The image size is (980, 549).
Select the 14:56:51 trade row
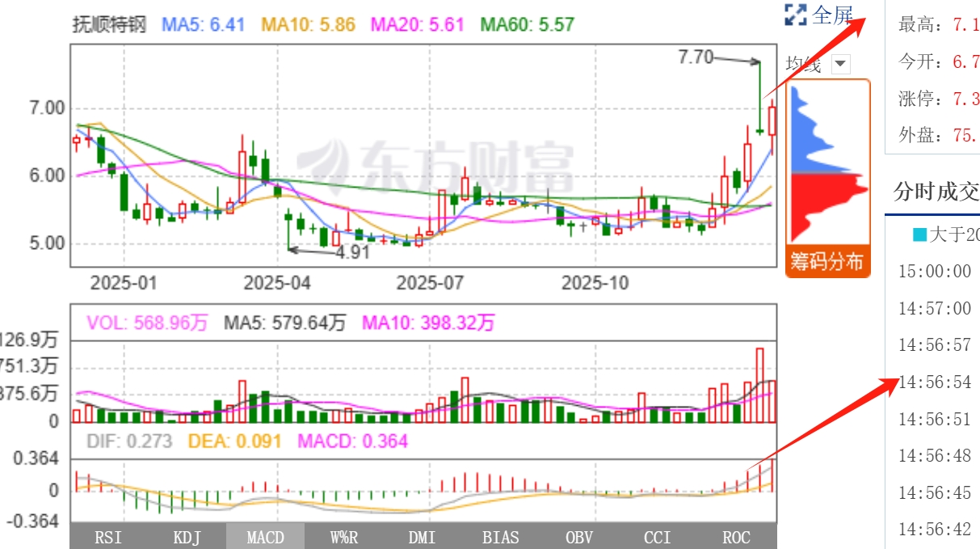[935, 419]
